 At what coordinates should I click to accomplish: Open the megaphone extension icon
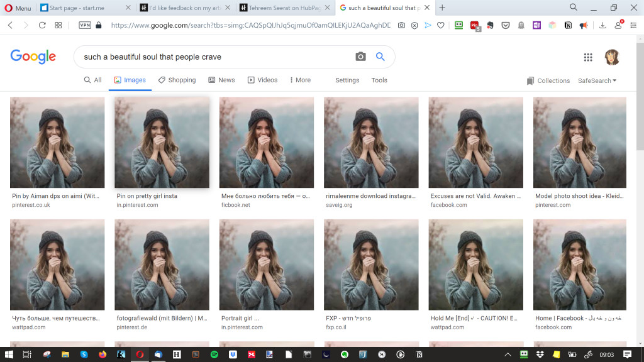click(x=584, y=25)
